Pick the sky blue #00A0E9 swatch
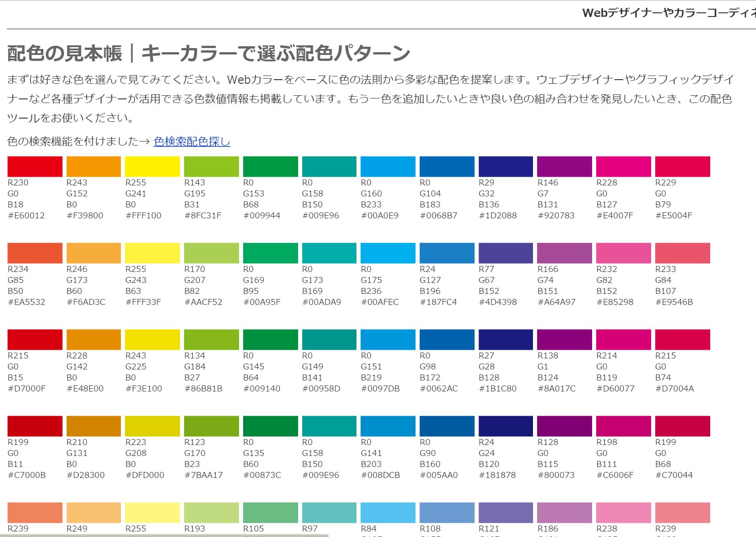This screenshot has height=537, width=756. point(388,167)
